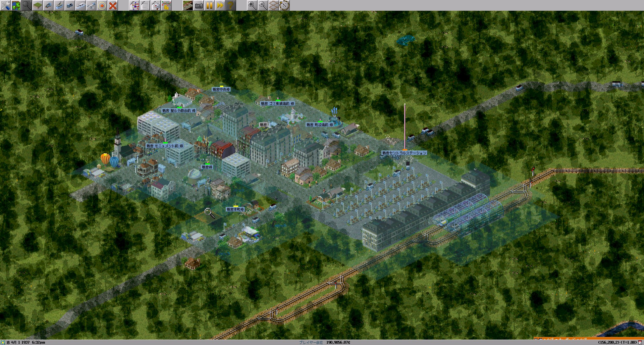Click the 鴨宮 town name label
This screenshot has height=345, width=644.
click(264, 125)
